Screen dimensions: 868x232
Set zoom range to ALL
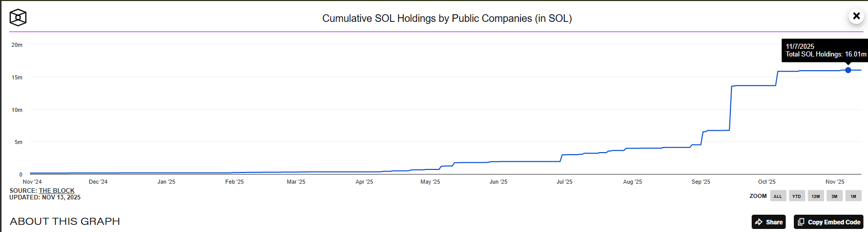tap(778, 196)
